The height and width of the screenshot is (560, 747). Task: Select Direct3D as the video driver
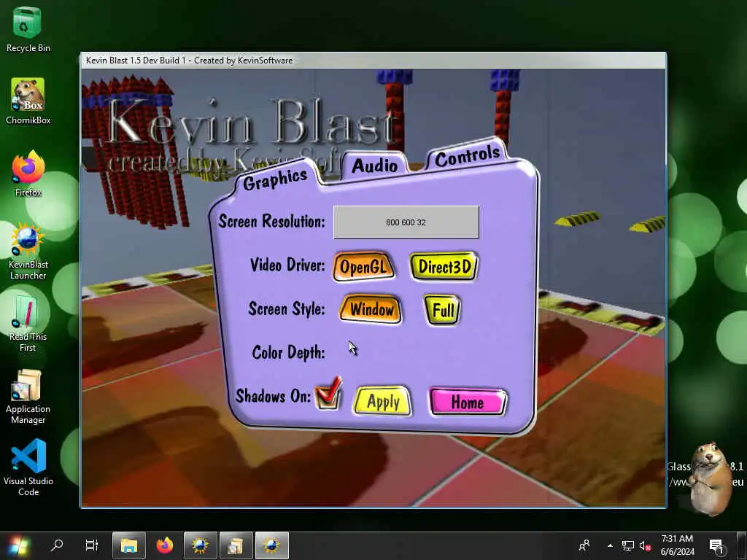(x=444, y=267)
